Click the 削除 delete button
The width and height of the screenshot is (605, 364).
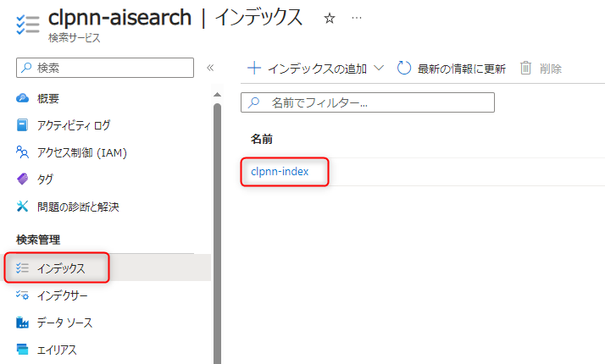pos(541,68)
